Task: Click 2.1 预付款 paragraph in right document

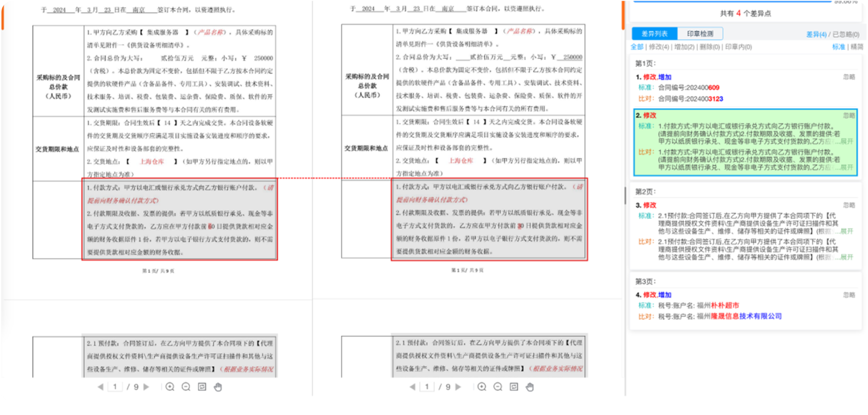Action: (x=489, y=356)
